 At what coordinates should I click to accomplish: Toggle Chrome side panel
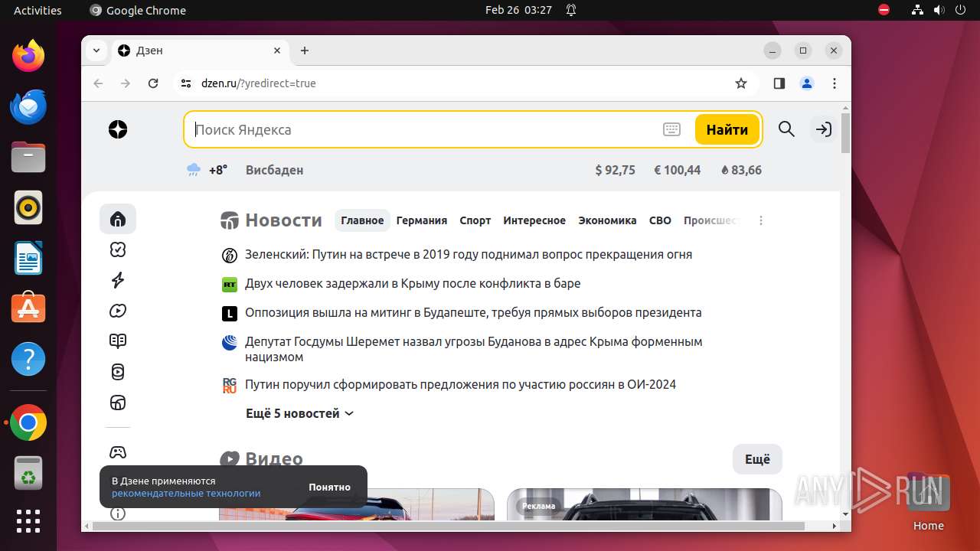(779, 83)
